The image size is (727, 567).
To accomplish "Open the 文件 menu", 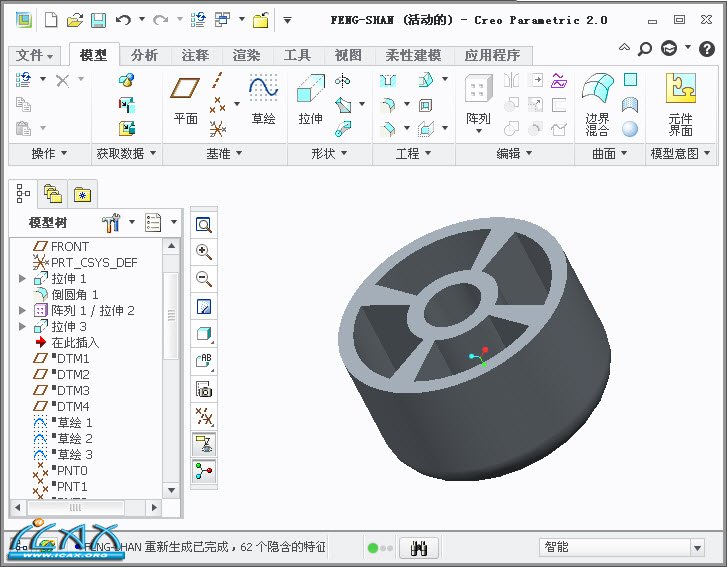I will tap(36, 55).
